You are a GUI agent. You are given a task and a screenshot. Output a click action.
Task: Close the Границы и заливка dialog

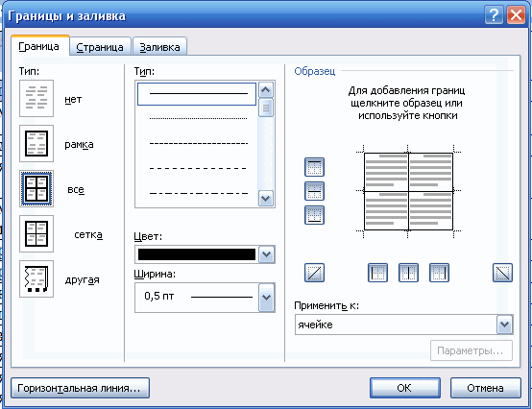(x=516, y=15)
